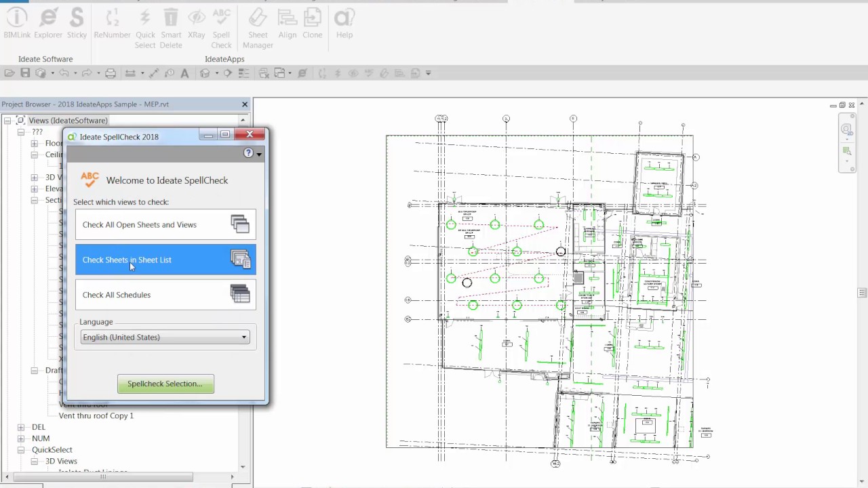Save project via quick access toolbar
This screenshot has width=868, height=488.
point(25,73)
